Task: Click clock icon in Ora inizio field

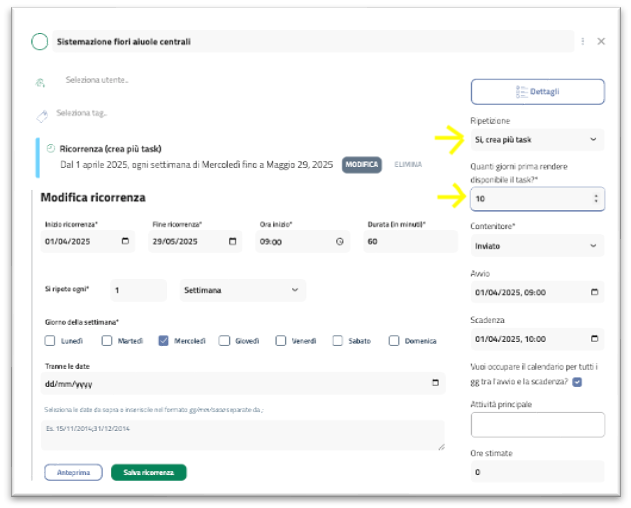Action: click(x=340, y=241)
